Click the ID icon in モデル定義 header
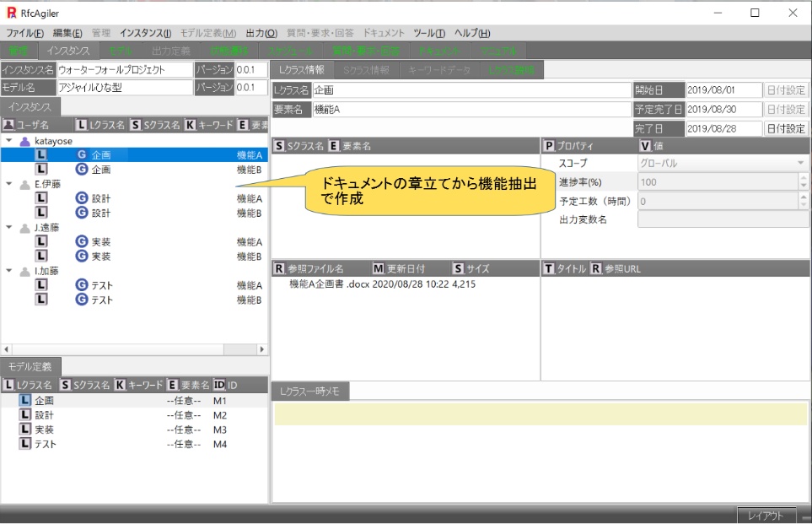This screenshot has width=812, height=524. pyautogui.click(x=219, y=385)
